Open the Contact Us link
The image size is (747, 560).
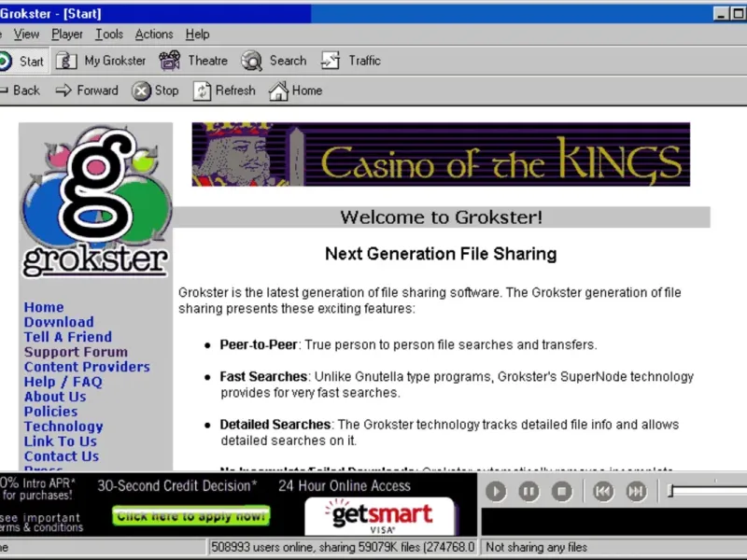click(x=62, y=456)
